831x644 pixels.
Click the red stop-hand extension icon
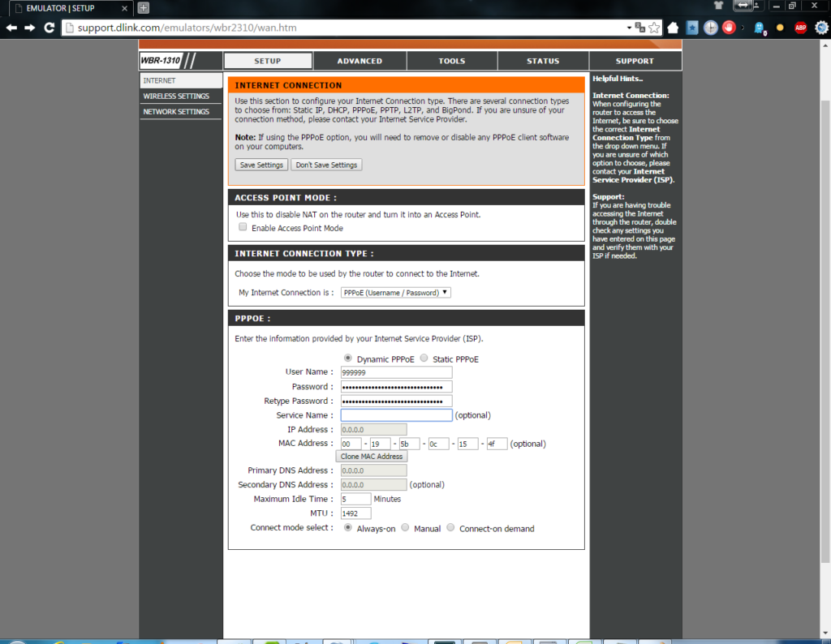coord(729,28)
